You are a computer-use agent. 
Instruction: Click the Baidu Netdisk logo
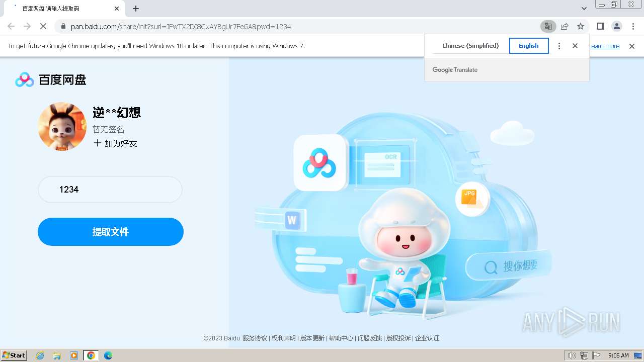pyautogui.click(x=51, y=79)
